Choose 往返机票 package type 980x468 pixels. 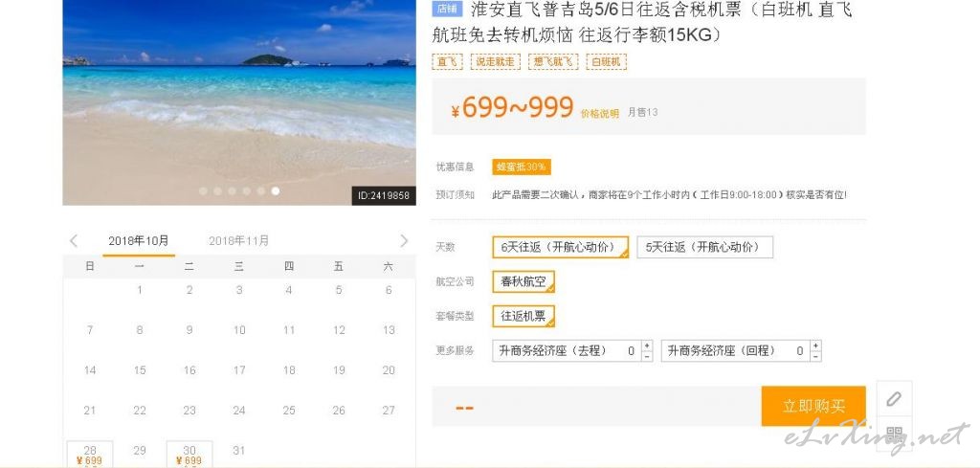pos(523,316)
